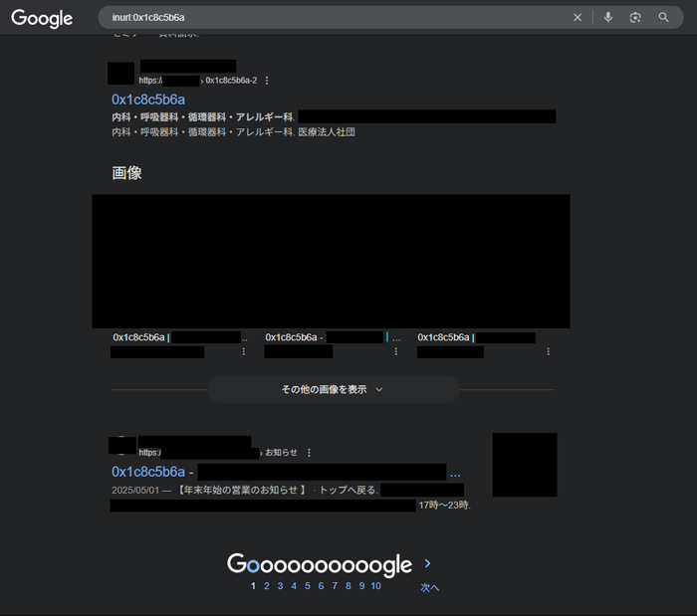Go to results page 8
The height and width of the screenshot is (616, 697).
coord(348,586)
